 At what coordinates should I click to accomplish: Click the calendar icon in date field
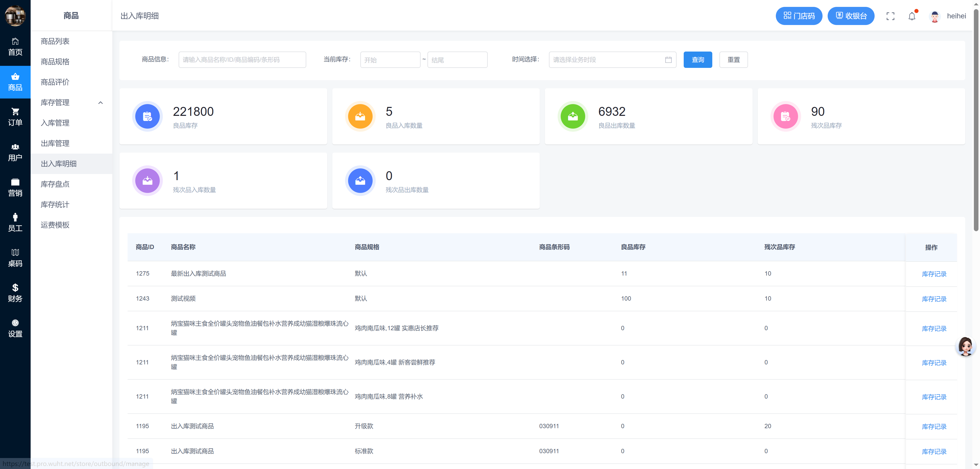(668, 60)
